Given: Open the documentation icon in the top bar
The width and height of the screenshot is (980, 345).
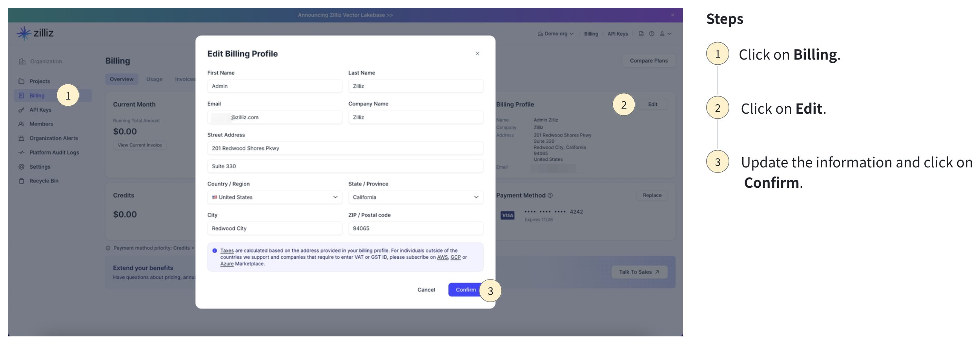Looking at the screenshot, I should pyautogui.click(x=641, y=34).
